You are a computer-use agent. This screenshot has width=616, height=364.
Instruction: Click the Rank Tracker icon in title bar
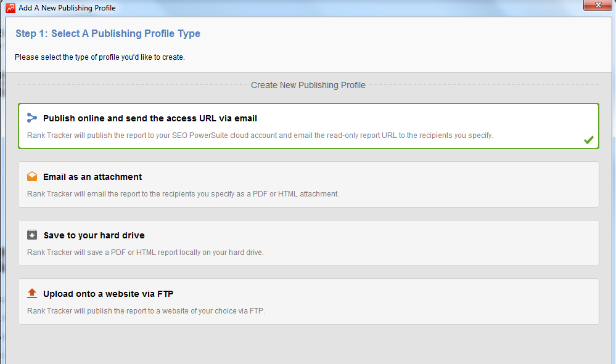10,8
